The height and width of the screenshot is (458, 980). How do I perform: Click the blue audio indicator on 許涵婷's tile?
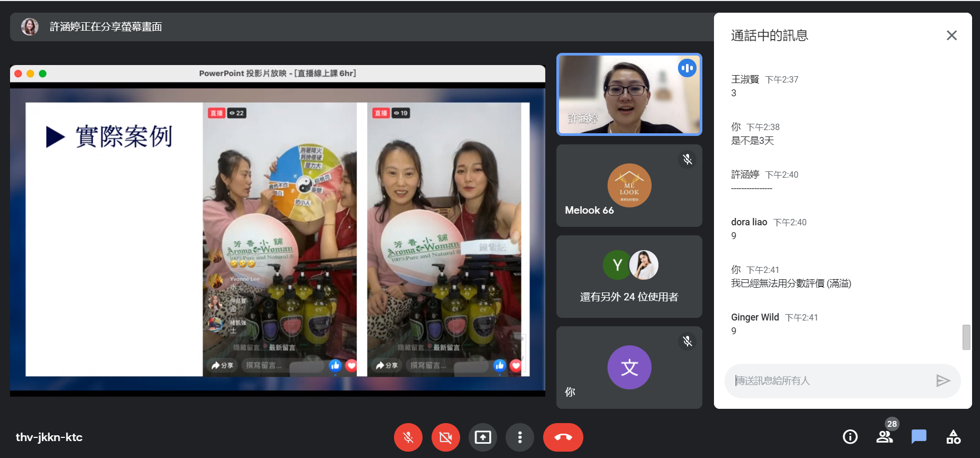(x=687, y=68)
